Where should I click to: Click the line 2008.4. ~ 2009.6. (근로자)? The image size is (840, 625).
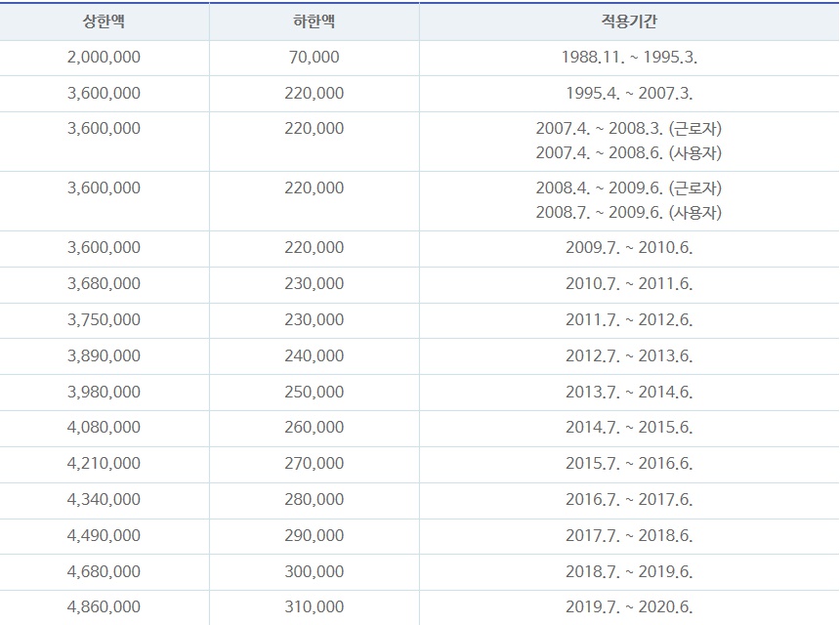629,187
